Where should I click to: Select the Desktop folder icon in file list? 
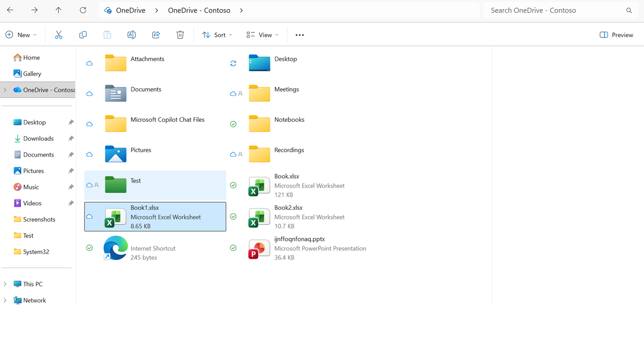coord(259,63)
